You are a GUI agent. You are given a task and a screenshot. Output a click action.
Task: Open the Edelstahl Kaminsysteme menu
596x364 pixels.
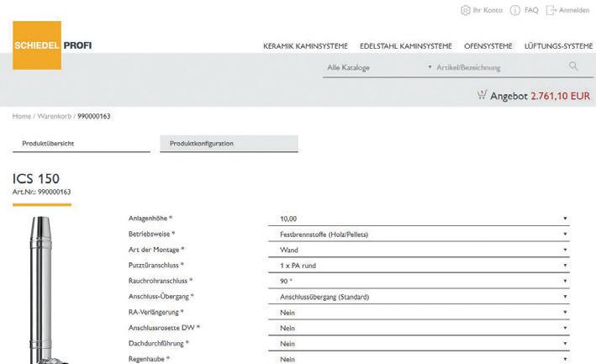[405, 46]
